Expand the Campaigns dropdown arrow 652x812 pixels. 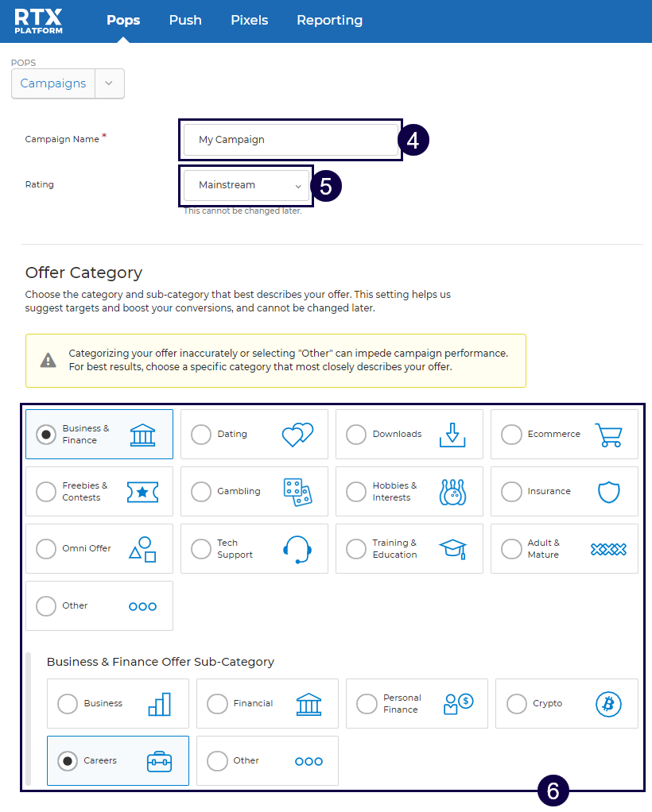pyautogui.click(x=110, y=83)
